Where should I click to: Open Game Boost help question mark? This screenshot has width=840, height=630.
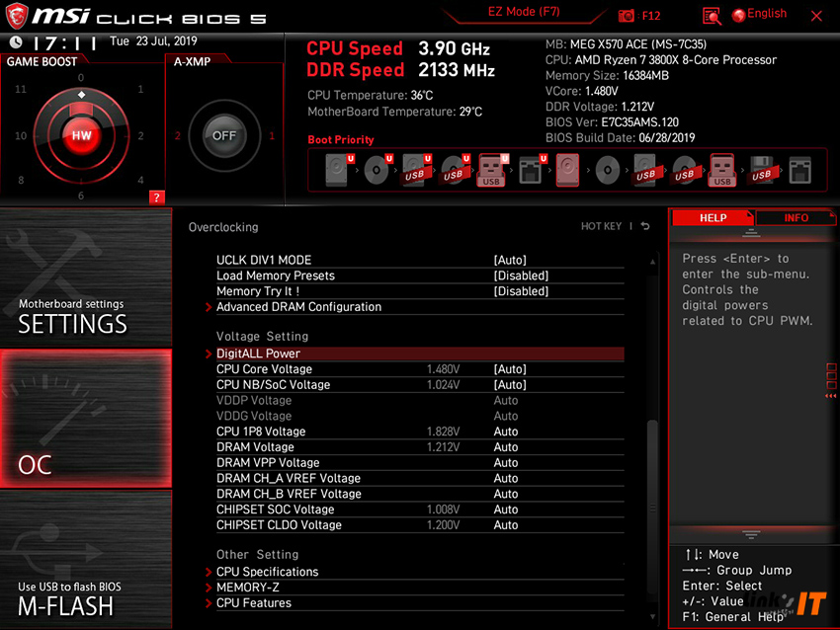pyautogui.click(x=156, y=197)
